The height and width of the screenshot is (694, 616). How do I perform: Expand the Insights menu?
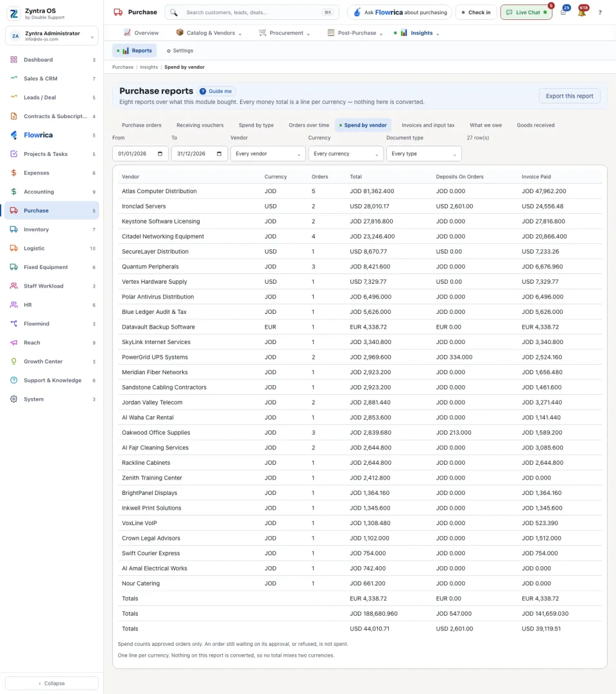(x=417, y=33)
